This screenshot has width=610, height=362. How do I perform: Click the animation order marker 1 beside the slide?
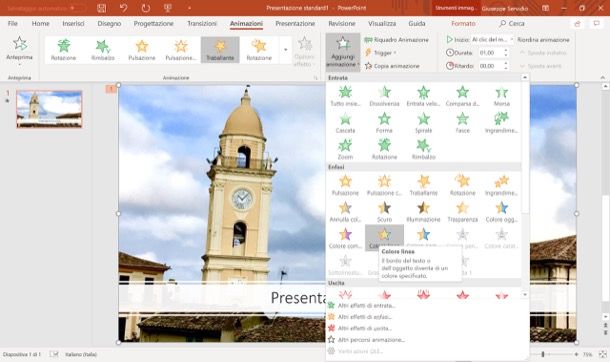point(111,89)
